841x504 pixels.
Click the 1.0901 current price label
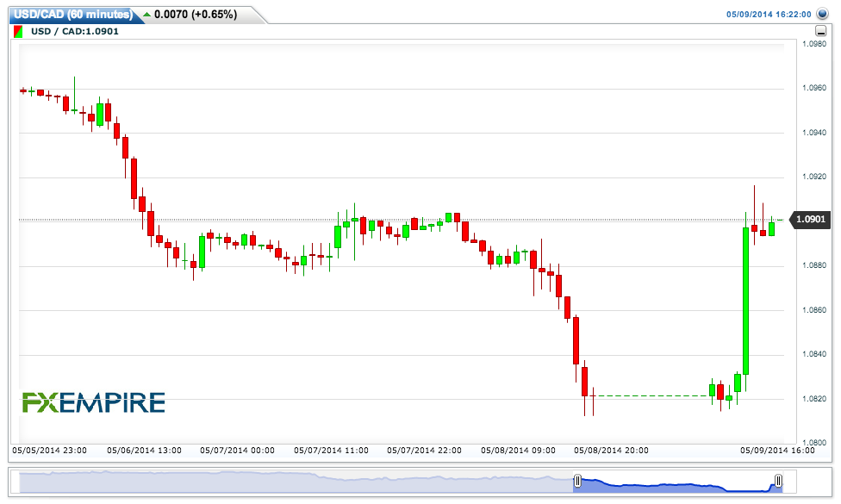pos(811,220)
